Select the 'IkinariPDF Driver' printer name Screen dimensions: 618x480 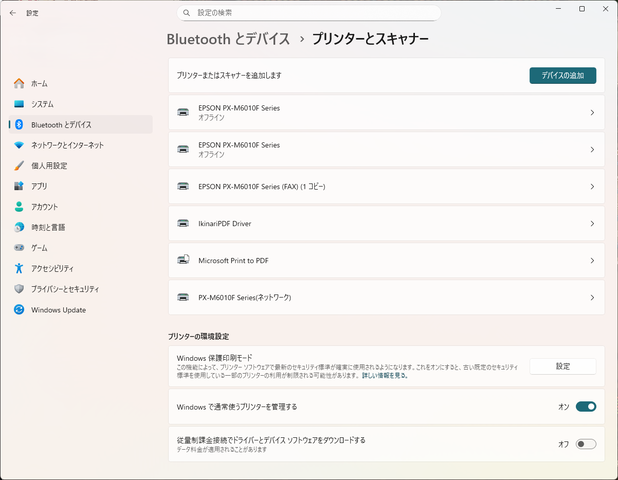tap(225, 223)
